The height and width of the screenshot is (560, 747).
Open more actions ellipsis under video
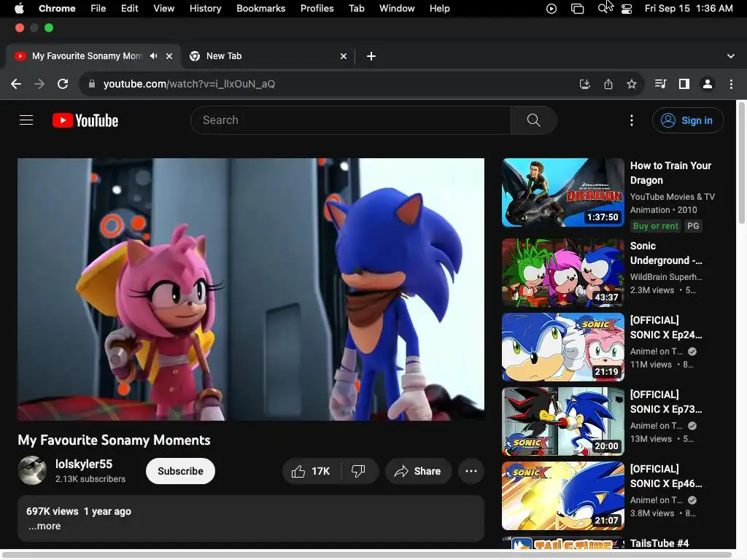[x=471, y=471]
